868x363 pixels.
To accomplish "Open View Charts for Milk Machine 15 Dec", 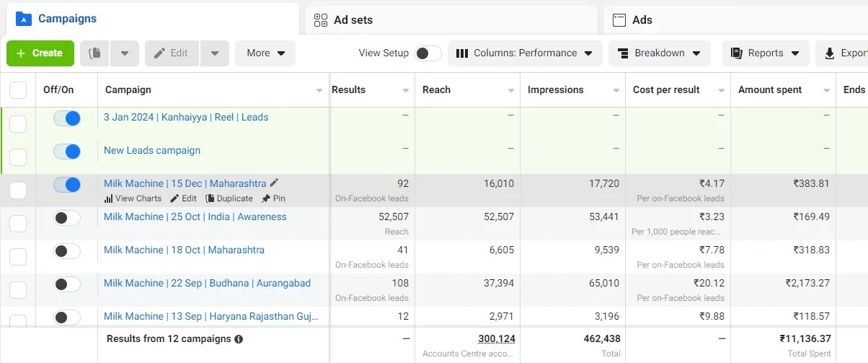I will pyautogui.click(x=133, y=198).
